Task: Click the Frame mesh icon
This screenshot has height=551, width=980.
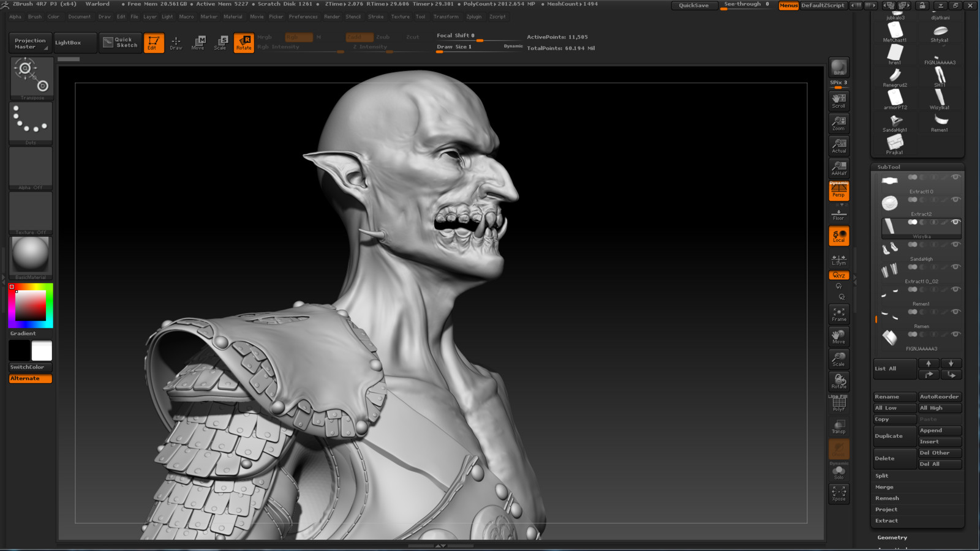Action: tap(839, 314)
